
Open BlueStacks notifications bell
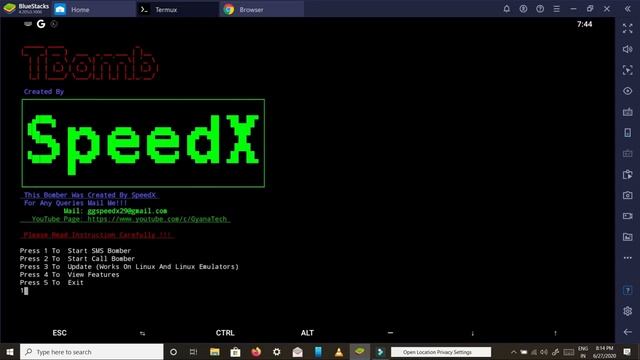507,9
